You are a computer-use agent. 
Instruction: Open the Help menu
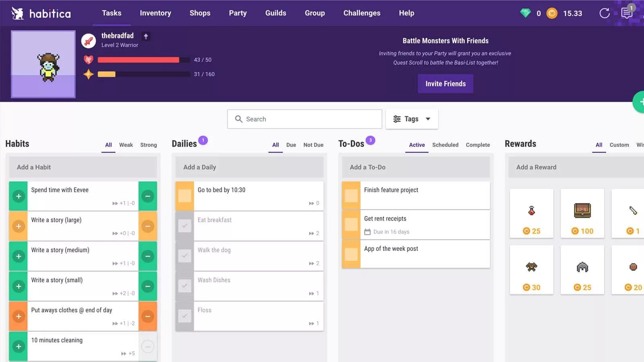407,13
